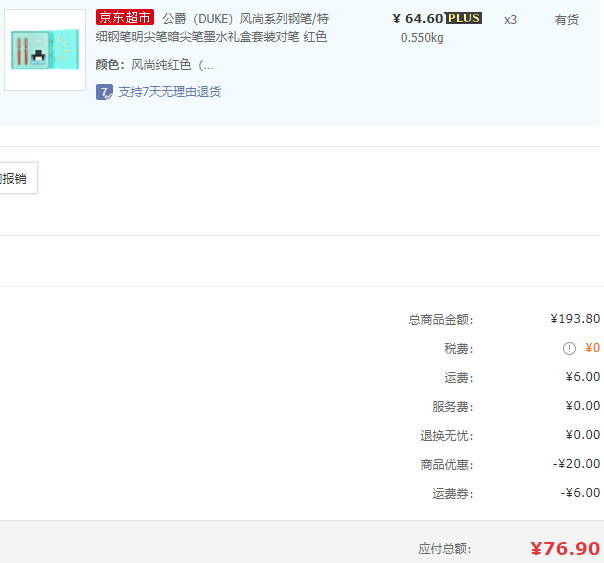
Task: Click the 京东超市 red badge
Action: [125, 18]
